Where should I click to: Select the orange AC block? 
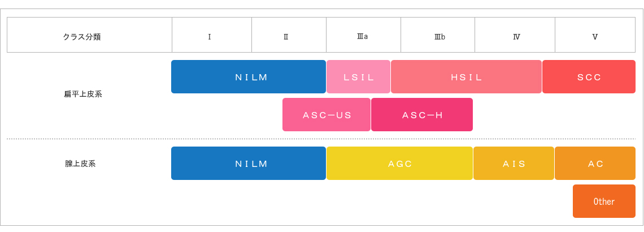(x=595, y=164)
